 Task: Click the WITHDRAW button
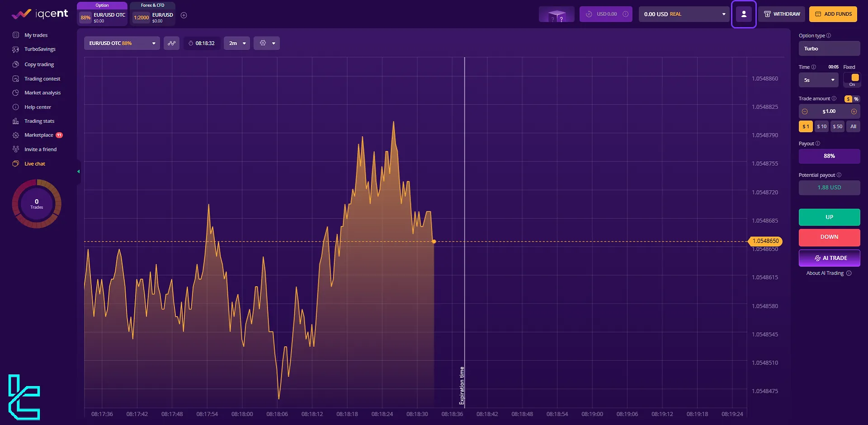tap(782, 14)
